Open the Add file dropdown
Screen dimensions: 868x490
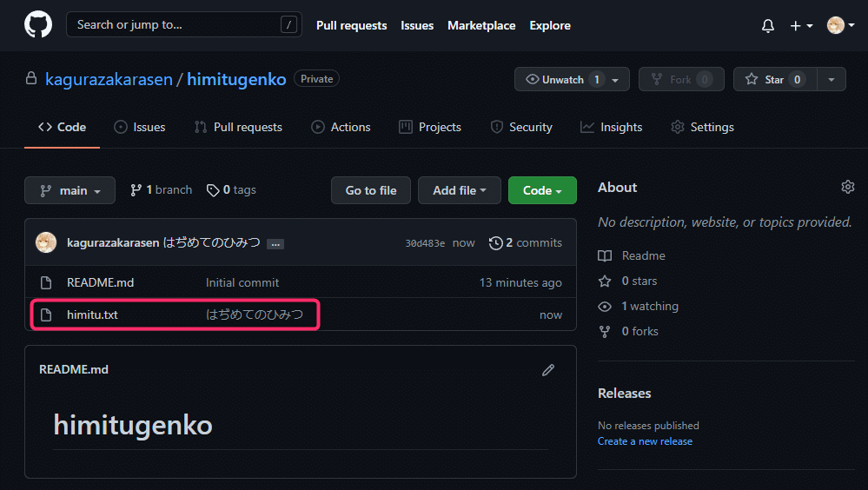click(x=460, y=190)
